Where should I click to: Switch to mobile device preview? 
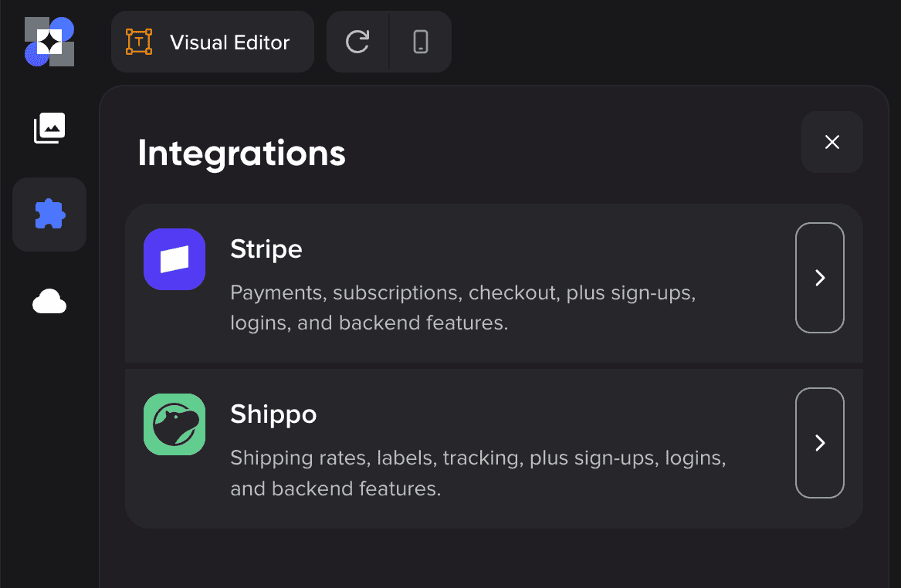(x=421, y=42)
